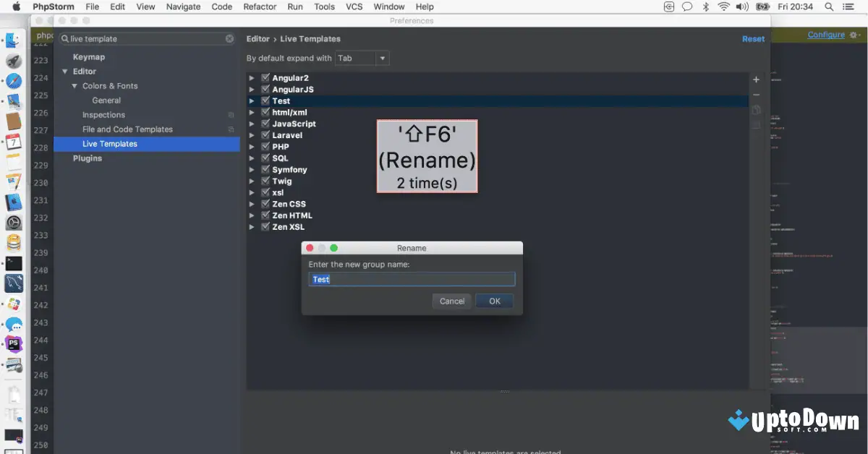This screenshot has width=868, height=454.
Task: Uncheck the Test template group
Action: (x=265, y=100)
